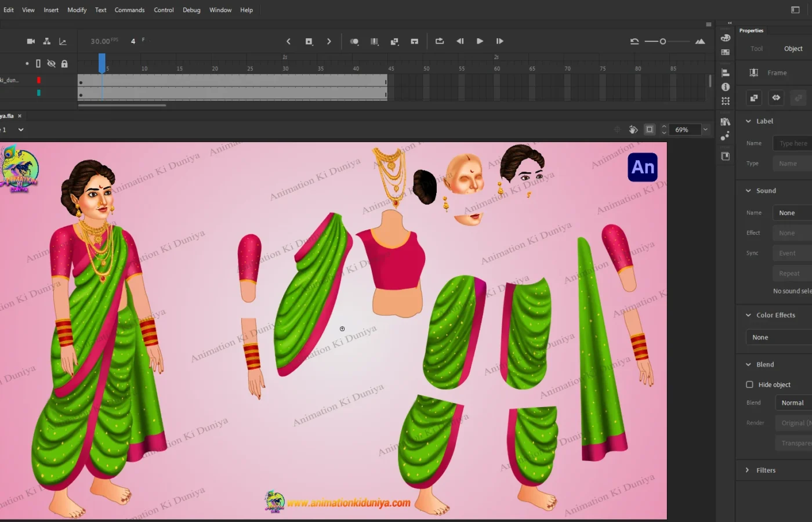812x522 pixels.
Task: Open the Library panel books icon
Action: pyautogui.click(x=725, y=122)
